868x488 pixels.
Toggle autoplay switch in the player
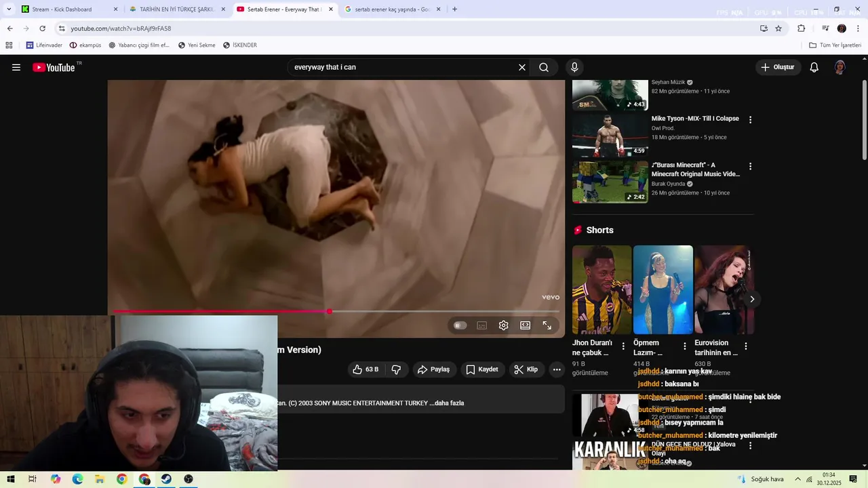tap(460, 325)
